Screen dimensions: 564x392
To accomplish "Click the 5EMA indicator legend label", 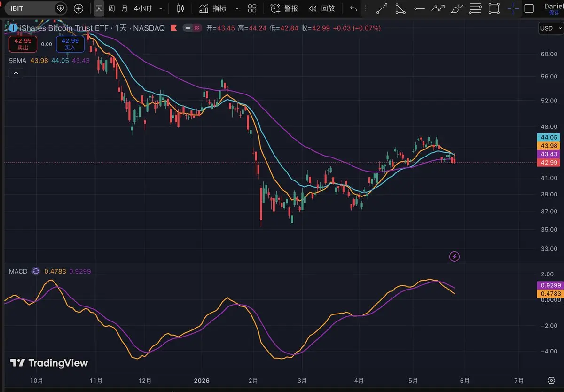I will click(18, 61).
